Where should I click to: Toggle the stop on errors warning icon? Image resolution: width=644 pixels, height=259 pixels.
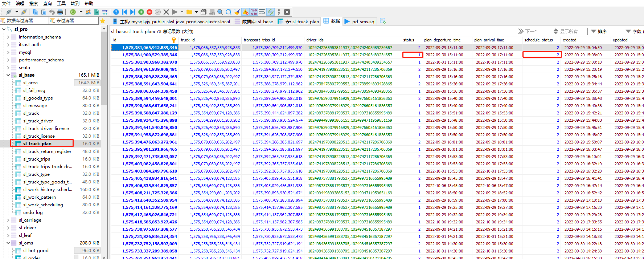[246, 12]
